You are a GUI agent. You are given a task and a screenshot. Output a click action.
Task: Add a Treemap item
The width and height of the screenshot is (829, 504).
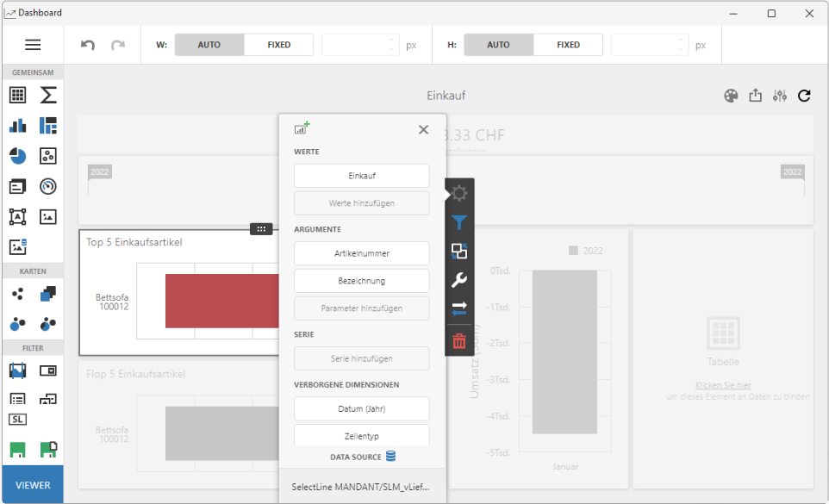click(48, 126)
